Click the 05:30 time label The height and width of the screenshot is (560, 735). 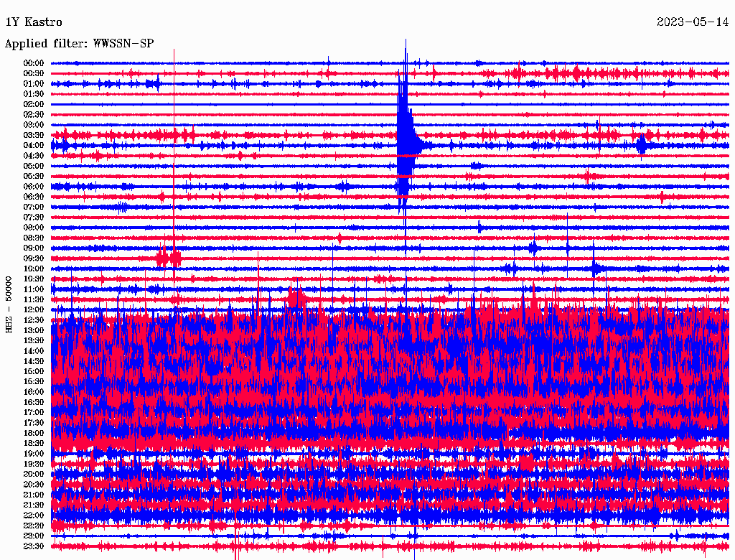(34, 177)
